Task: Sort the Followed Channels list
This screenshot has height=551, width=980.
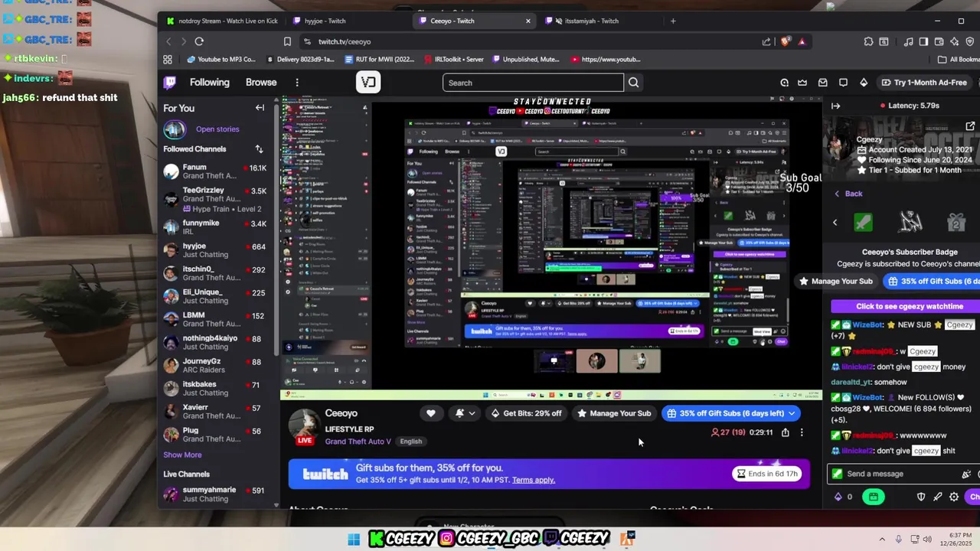Action: point(259,149)
